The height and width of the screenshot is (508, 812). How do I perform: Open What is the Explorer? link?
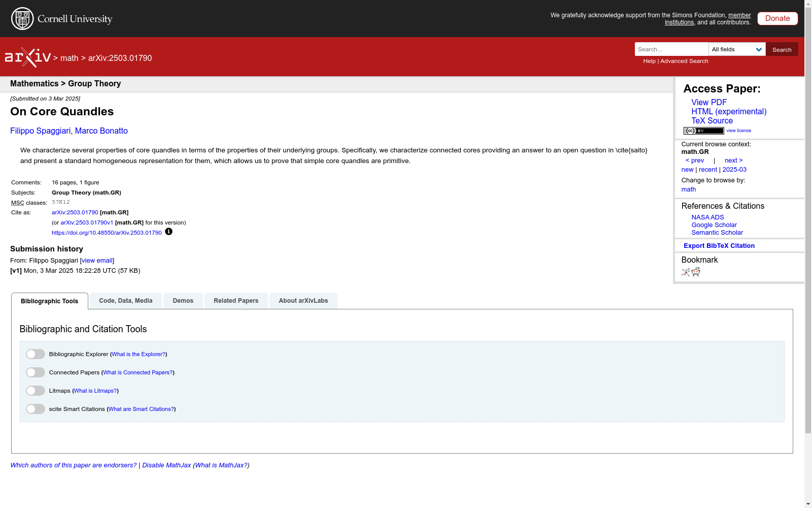(x=139, y=354)
